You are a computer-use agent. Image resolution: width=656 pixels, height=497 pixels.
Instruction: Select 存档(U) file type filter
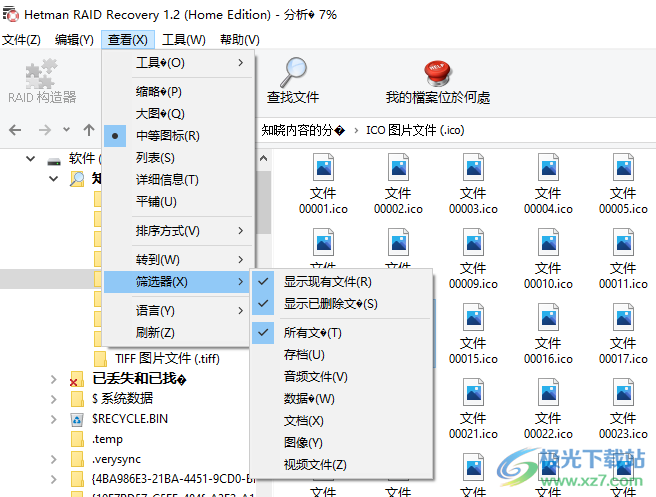342,355
